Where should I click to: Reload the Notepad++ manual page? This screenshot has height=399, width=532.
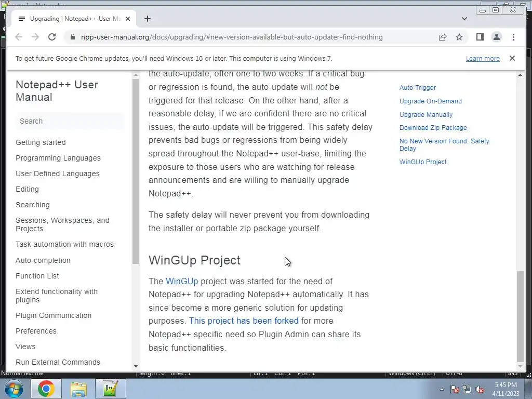pyautogui.click(x=52, y=37)
